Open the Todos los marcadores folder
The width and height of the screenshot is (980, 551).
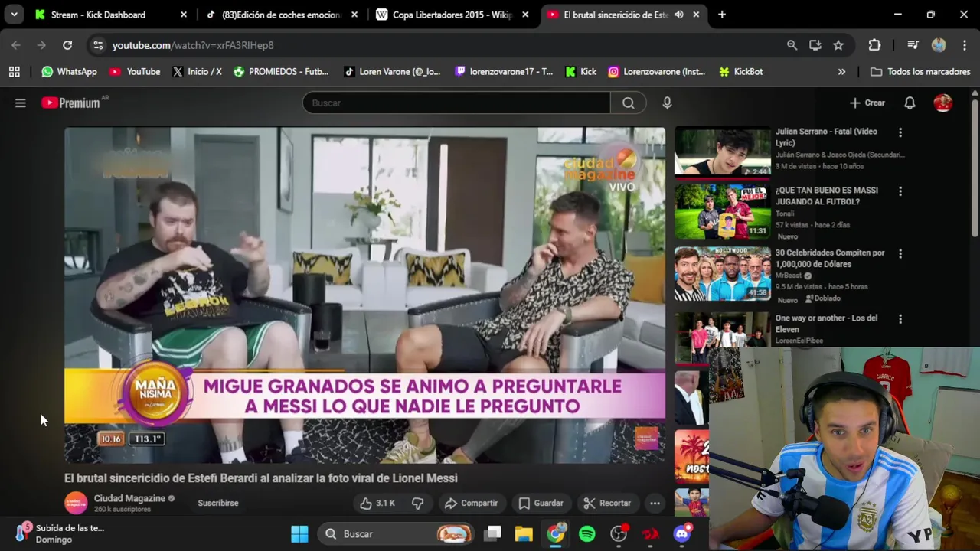click(x=920, y=71)
